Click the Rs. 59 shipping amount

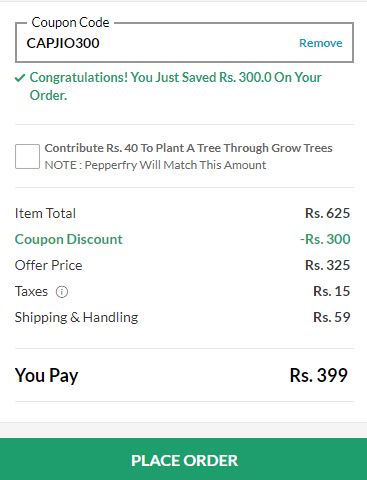pos(332,317)
